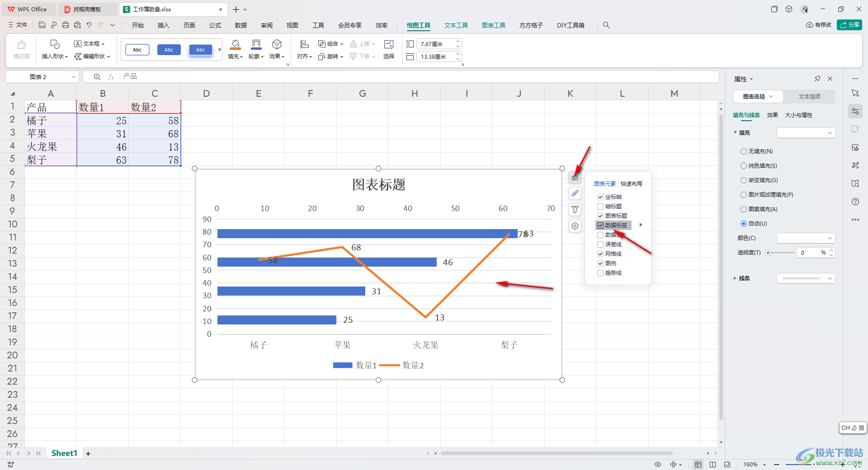Viewport: 868px width, 470px height.
Task: Click the Outline tool icon
Action: click(256, 44)
